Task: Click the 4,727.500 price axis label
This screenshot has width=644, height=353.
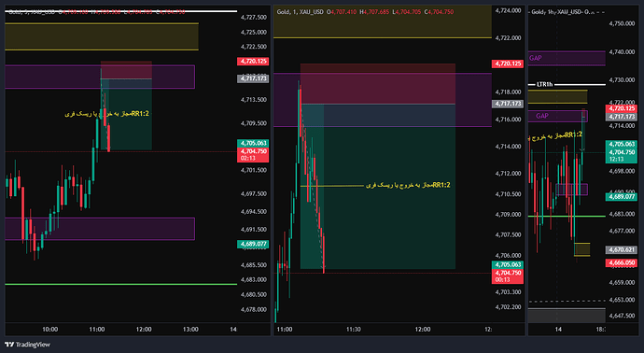Action: [254, 17]
